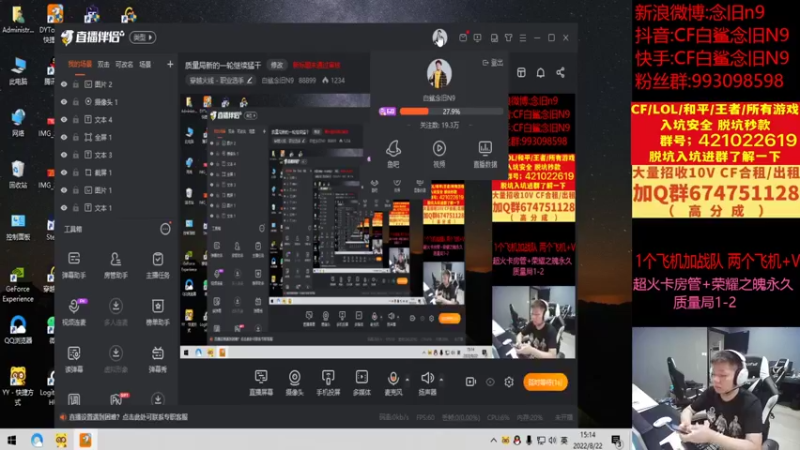Open the 弹幕秀 tool
This screenshot has width=800, height=450.
[x=158, y=358]
